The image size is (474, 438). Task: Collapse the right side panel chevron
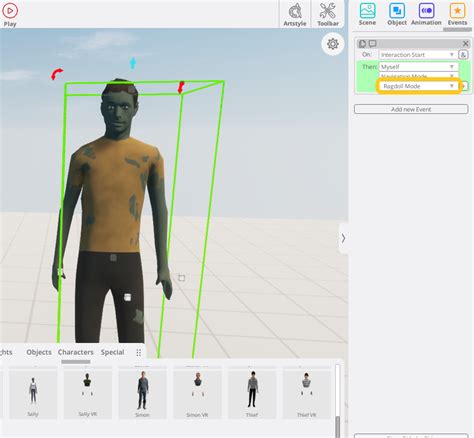[343, 238]
